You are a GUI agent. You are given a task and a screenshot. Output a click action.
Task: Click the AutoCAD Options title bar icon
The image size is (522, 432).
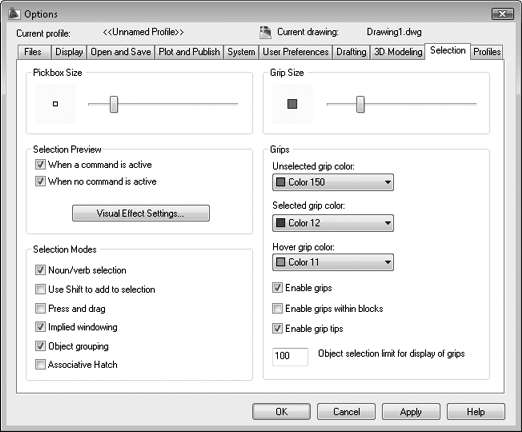(14, 14)
